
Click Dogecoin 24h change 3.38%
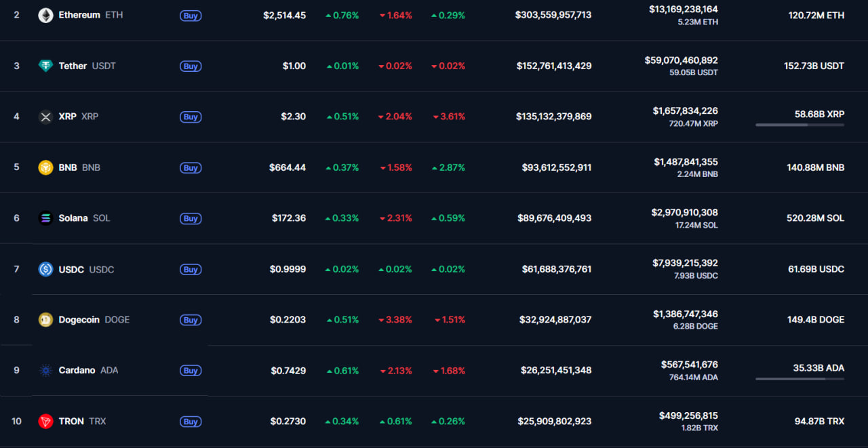[x=395, y=320]
